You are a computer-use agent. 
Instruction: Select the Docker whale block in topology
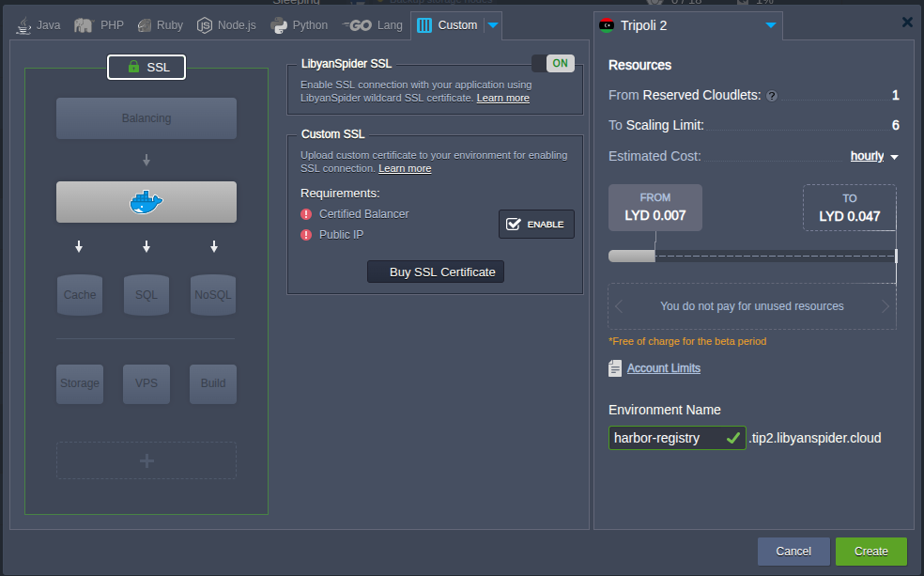tap(146, 201)
